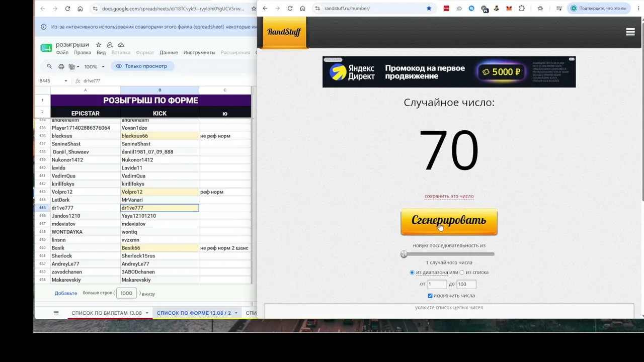
Task: Click back arrow in RandStuff browser window
Action: pos(265,9)
